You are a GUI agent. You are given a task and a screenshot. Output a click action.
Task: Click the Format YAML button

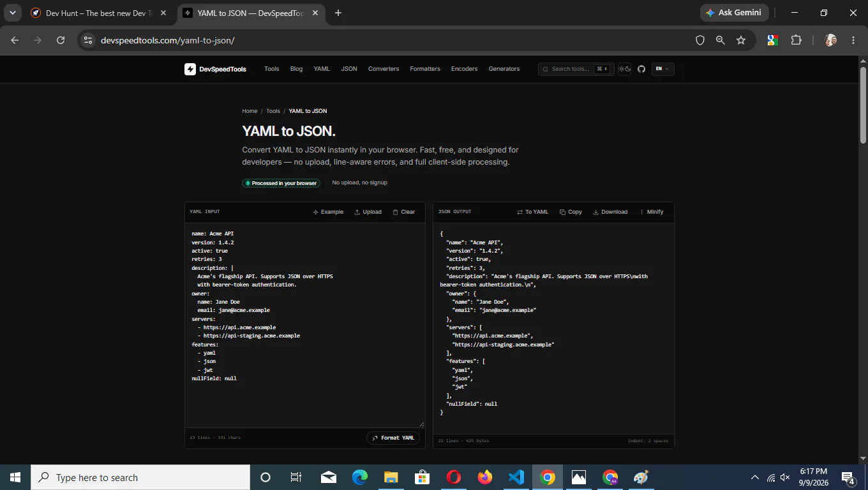tap(394, 438)
